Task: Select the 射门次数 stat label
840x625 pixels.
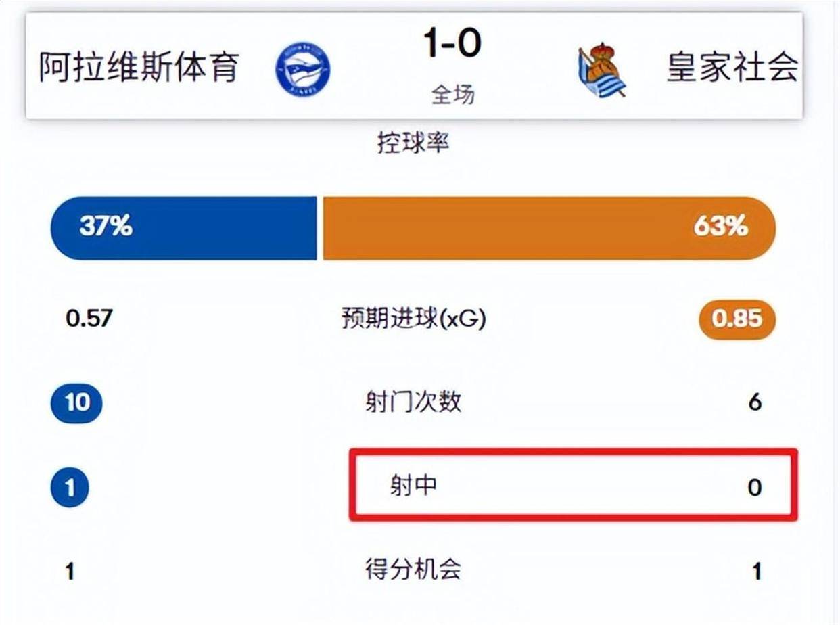Action: (x=413, y=402)
